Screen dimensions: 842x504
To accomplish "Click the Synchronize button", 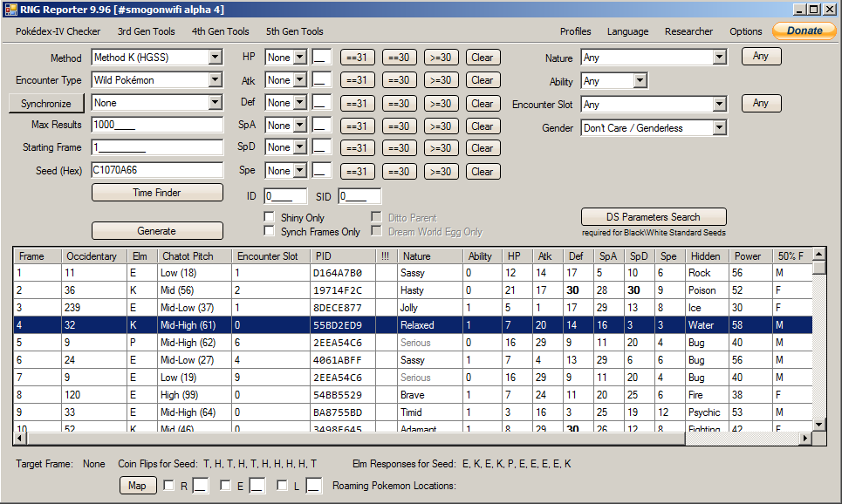I will click(46, 103).
